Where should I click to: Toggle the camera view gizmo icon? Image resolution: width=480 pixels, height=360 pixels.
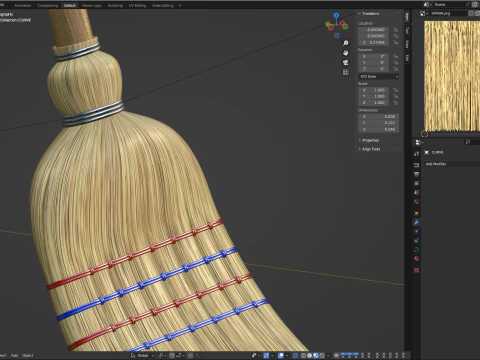(x=346, y=63)
